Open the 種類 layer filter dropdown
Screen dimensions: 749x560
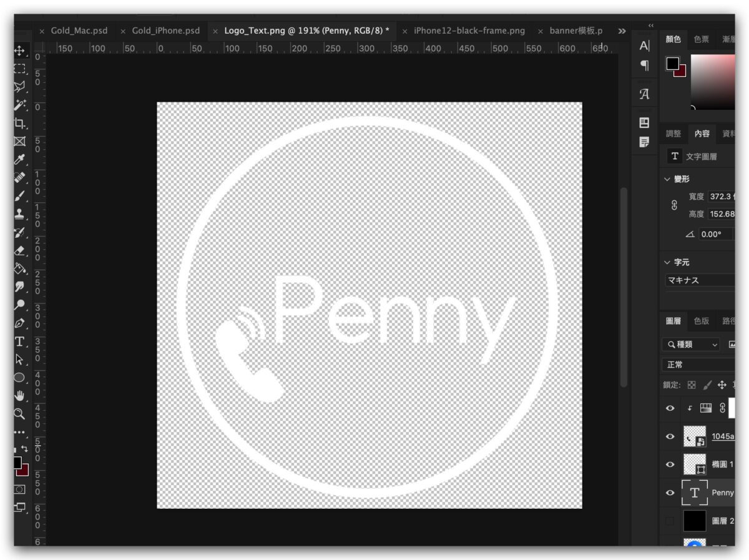tap(690, 345)
